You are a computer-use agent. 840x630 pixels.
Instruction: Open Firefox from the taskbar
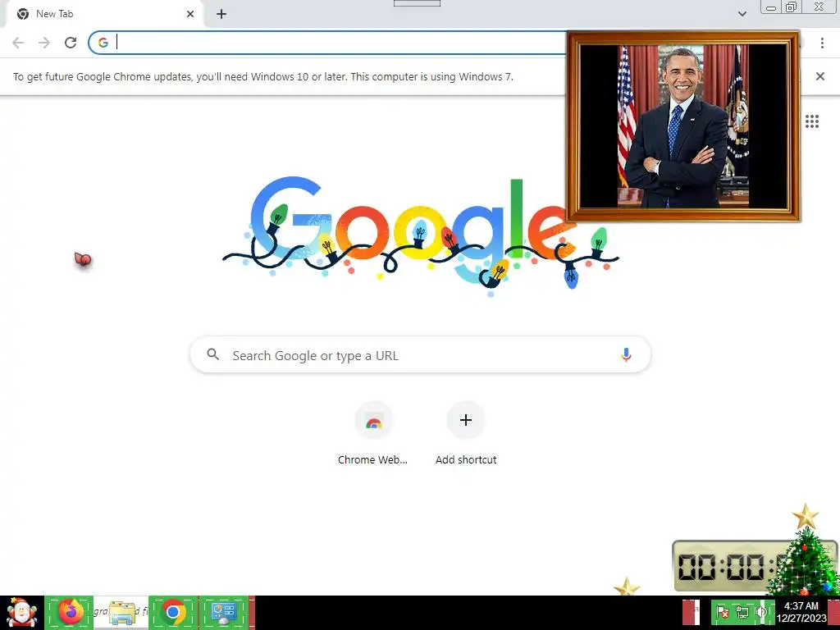pos(70,613)
